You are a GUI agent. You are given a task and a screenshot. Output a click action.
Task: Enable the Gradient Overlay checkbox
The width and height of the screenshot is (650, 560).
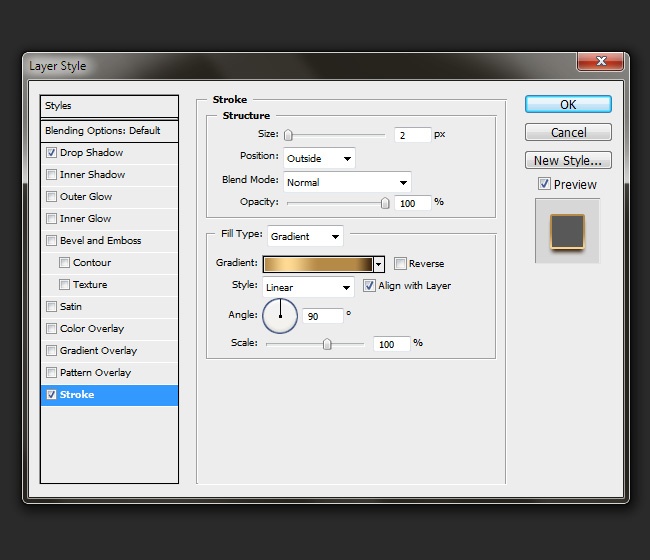[x=51, y=350]
